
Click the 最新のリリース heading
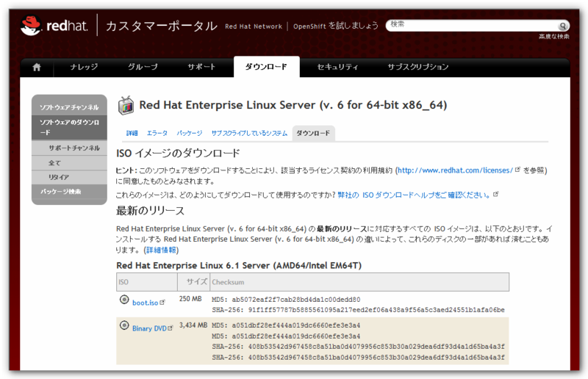coord(151,211)
